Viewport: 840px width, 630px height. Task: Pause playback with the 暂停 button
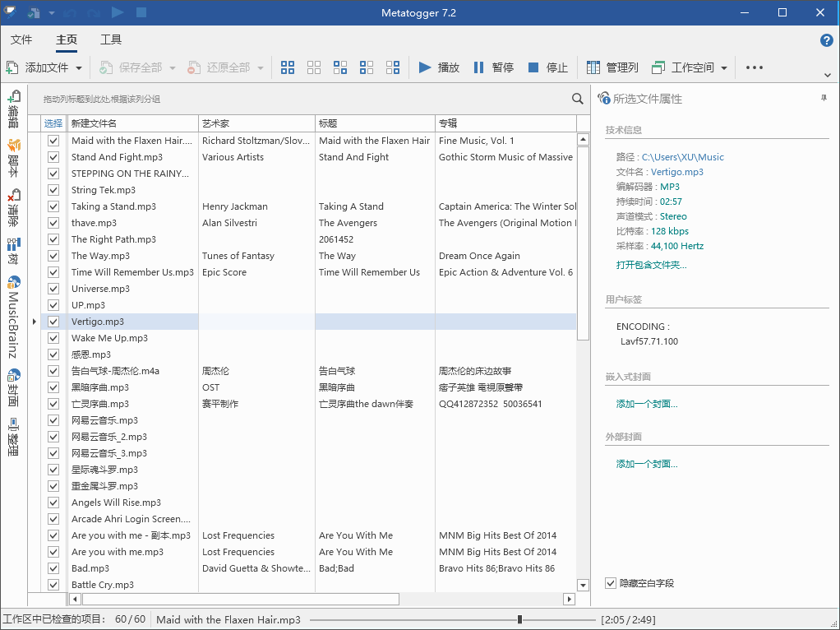tap(494, 67)
